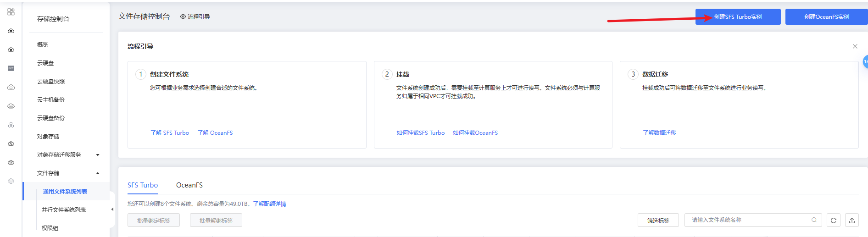
Task: Click the 筛选标签 button
Action: (x=658, y=220)
